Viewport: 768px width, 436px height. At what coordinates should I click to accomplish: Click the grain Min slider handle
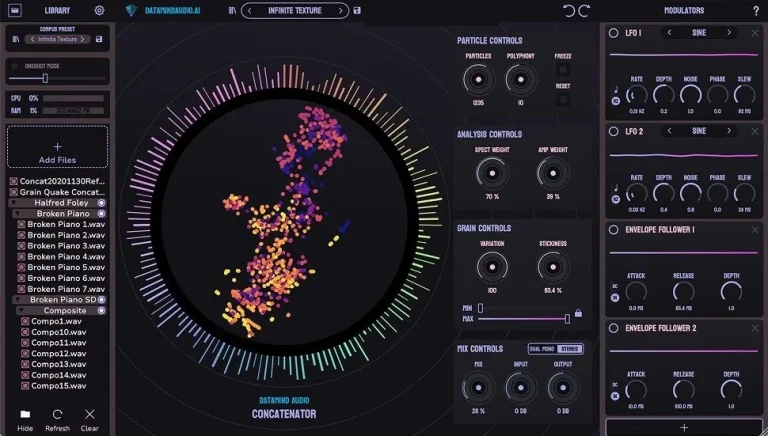click(x=480, y=308)
